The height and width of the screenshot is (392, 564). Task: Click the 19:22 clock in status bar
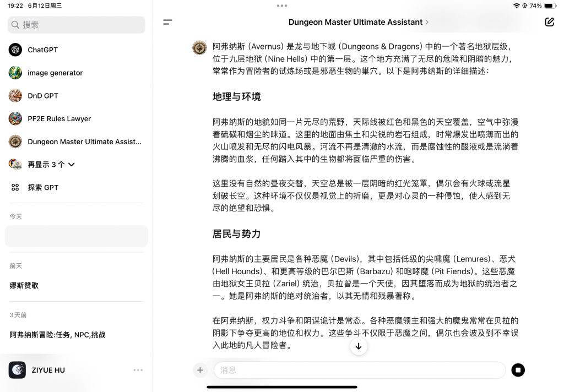tap(15, 6)
